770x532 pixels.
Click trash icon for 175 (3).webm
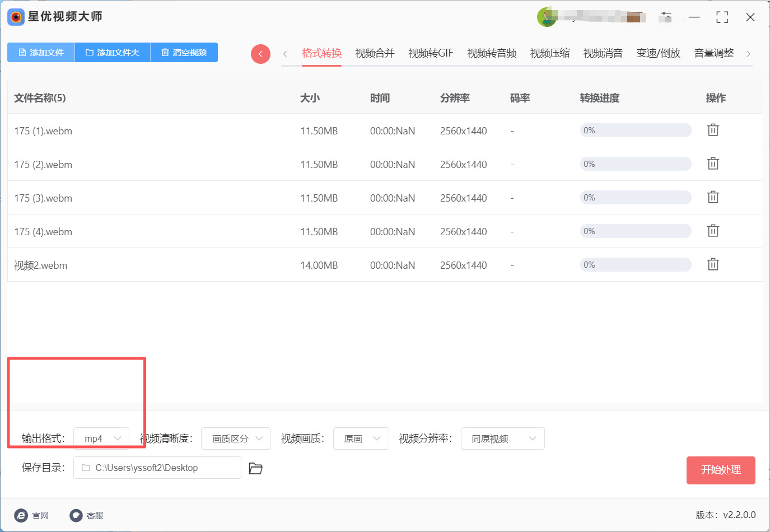[x=712, y=197]
